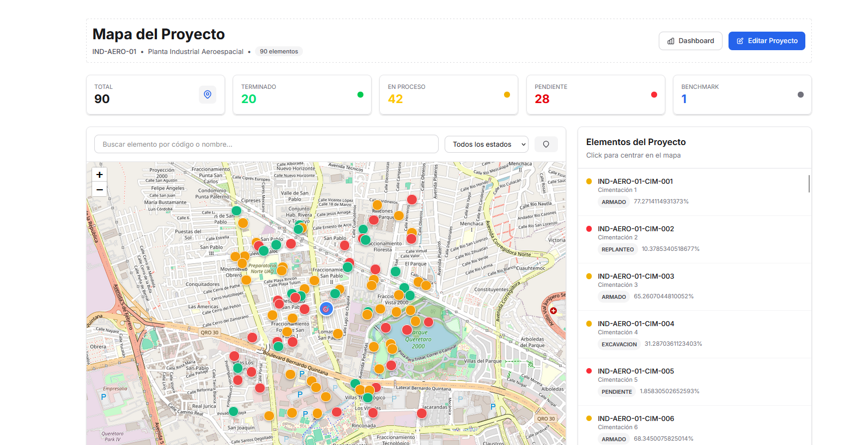Image resolution: width=868 pixels, height=445 pixels.
Task: Open the Todos los estados dropdown
Action: pyautogui.click(x=487, y=145)
